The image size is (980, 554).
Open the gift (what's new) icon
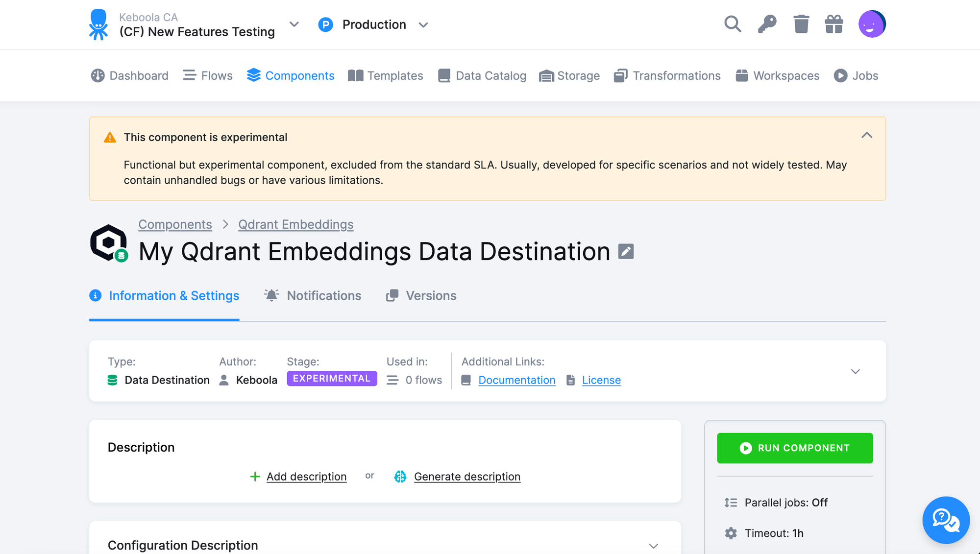(x=834, y=24)
